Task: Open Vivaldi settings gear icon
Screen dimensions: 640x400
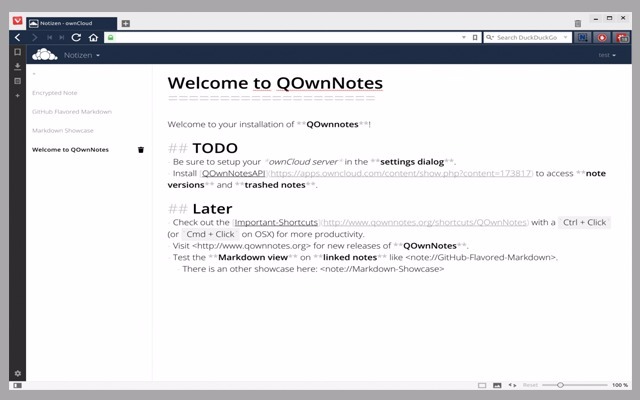Action: pyautogui.click(x=18, y=373)
